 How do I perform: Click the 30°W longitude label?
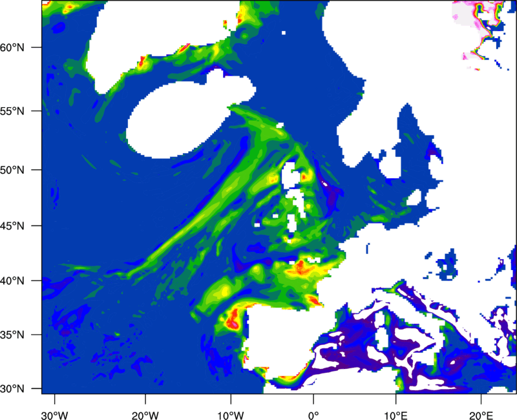pos(54,415)
